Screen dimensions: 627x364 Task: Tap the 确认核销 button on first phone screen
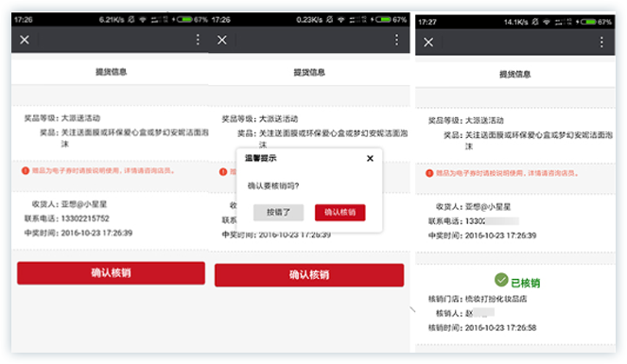(111, 273)
